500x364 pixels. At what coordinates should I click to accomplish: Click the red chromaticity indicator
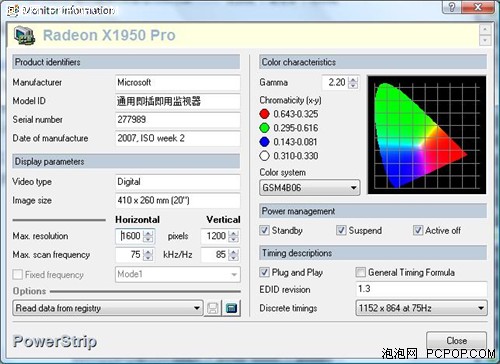(264, 114)
